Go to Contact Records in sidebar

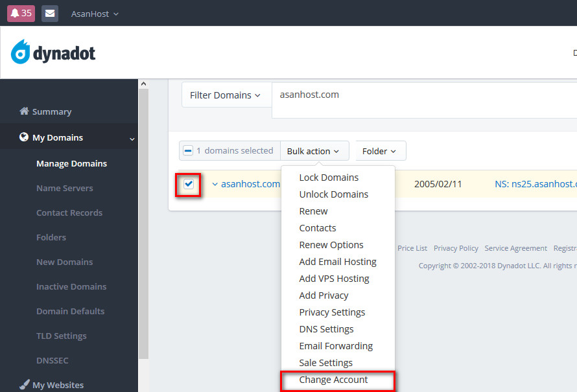(69, 213)
